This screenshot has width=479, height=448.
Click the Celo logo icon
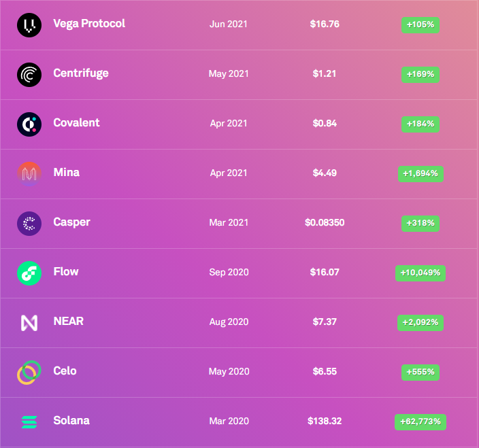pyautogui.click(x=29, y=373)
